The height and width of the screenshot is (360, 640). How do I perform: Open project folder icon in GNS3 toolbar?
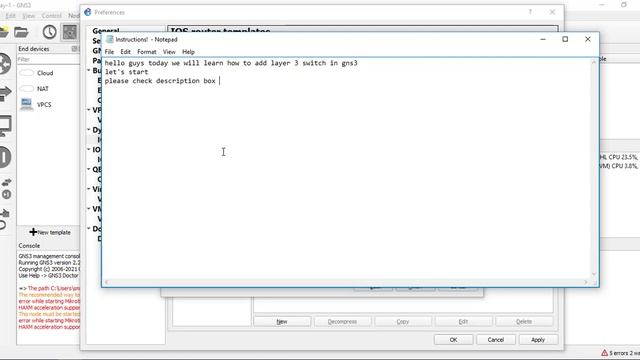pos(21,32)
